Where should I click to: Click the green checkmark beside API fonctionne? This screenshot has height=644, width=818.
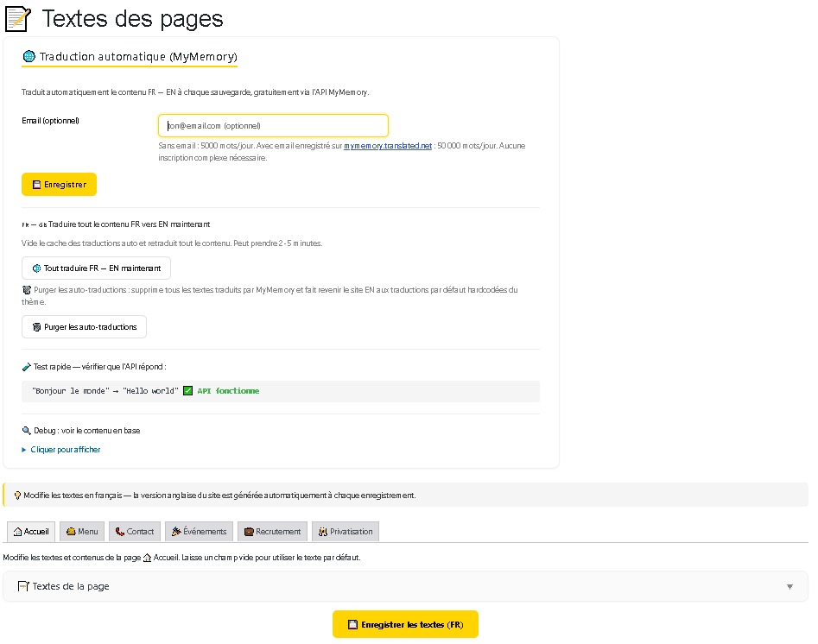pos(187,390)
